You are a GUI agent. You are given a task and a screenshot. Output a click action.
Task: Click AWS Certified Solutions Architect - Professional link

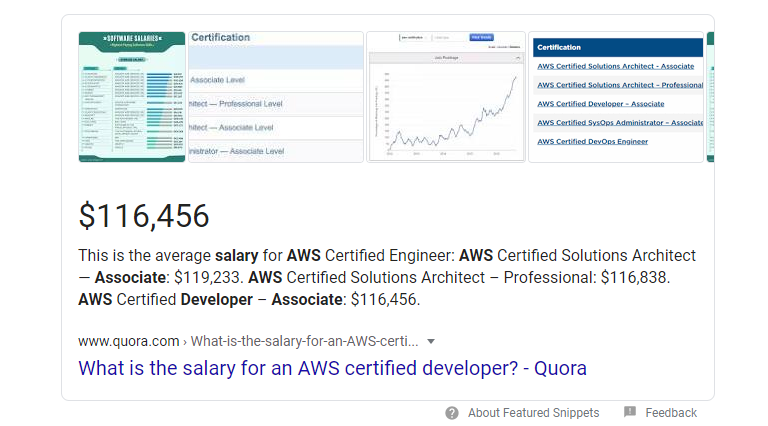620,85
